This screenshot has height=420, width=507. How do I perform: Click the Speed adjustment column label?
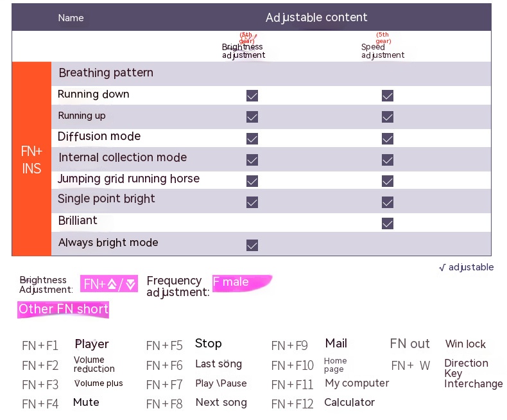[x=382, y=51]
